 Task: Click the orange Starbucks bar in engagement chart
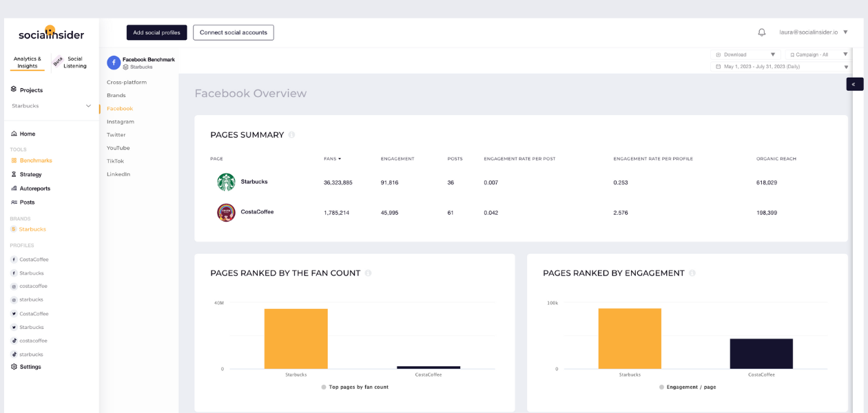click(x=630, y=339)
